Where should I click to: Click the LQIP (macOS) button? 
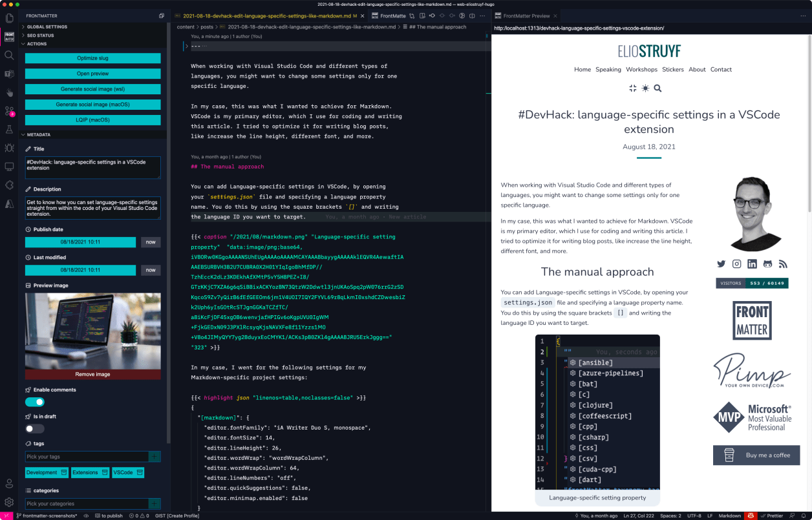click(x=93, y=120)
